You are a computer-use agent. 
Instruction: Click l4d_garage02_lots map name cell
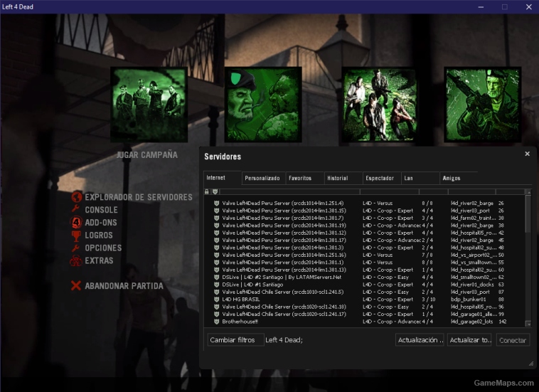click(471, 322)
